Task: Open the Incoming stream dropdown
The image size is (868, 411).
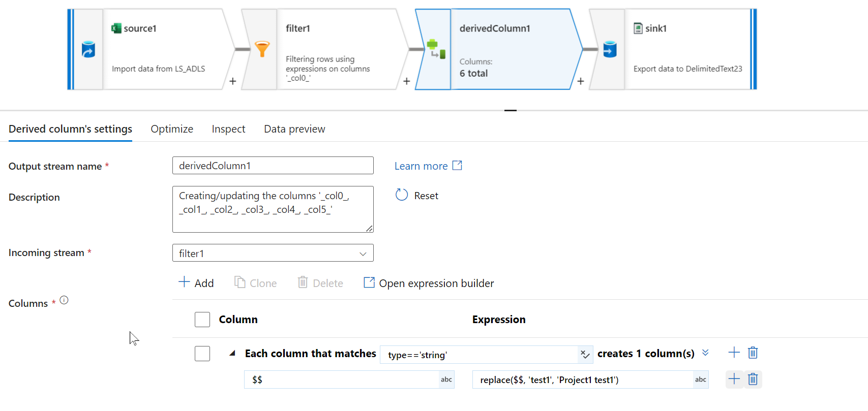Action: pos(273,253)
